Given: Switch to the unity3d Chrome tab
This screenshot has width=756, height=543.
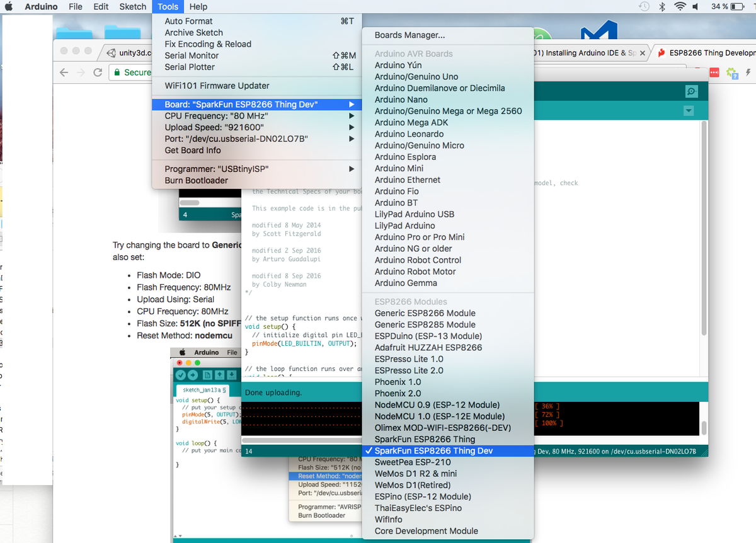Looking at the screenshot, I should [129, 53].
